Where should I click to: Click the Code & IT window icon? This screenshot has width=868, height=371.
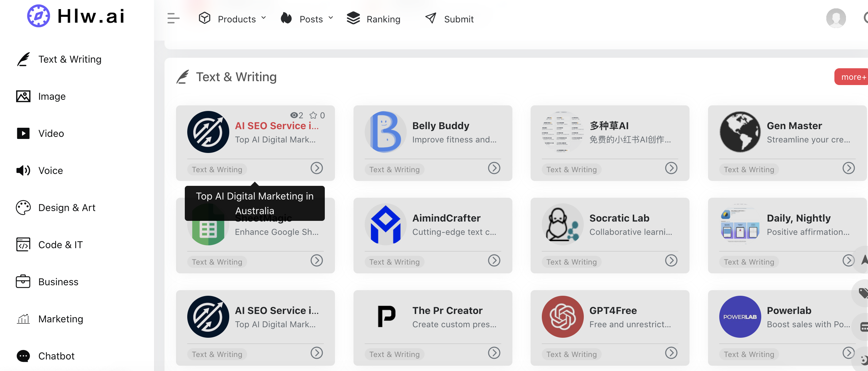pyautogui.click(x=23, y=245)
